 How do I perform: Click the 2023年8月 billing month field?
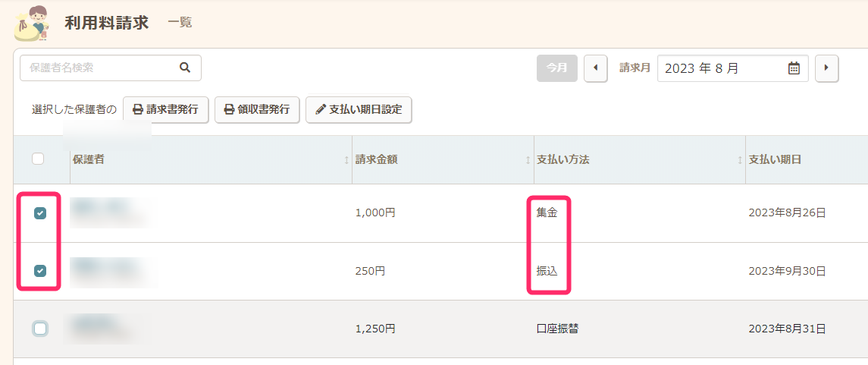click(720, 68)
